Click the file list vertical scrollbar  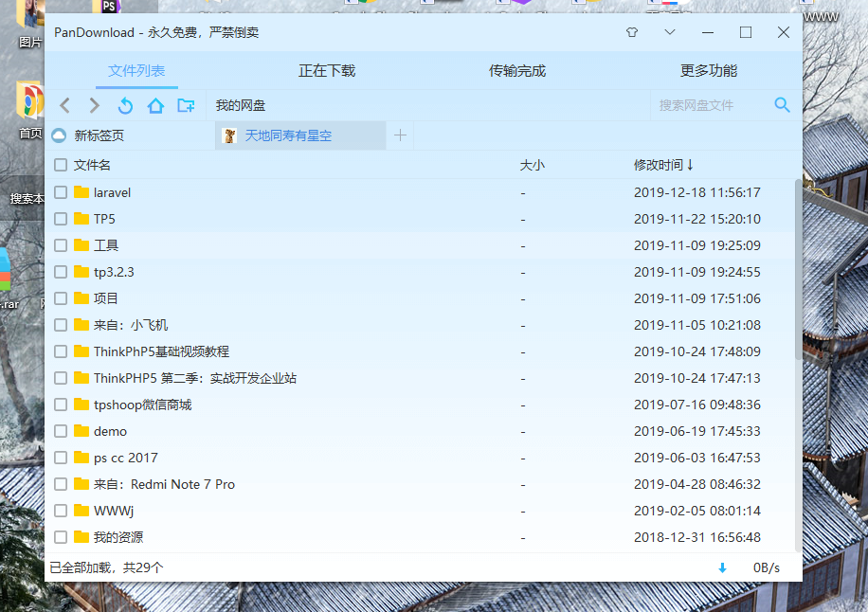coord(798,269)
